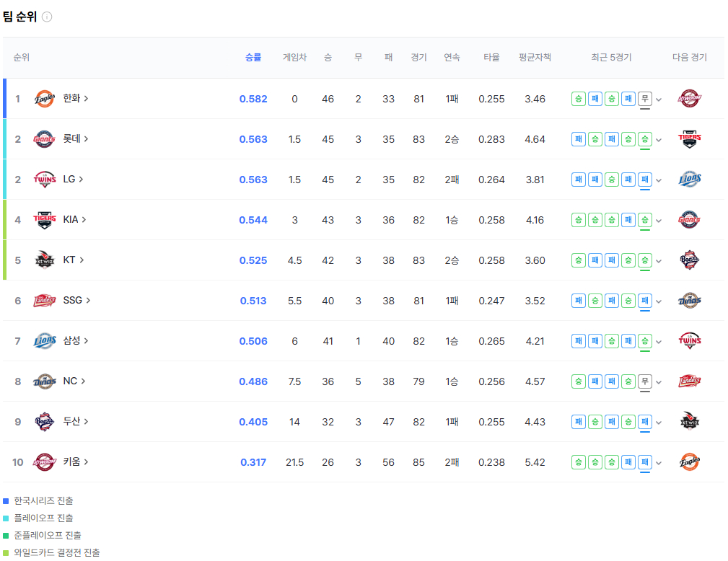The image size is (728, 561).
Task: Click the 0.544 win rate value for KIA
Action: [x=253, y=220]
